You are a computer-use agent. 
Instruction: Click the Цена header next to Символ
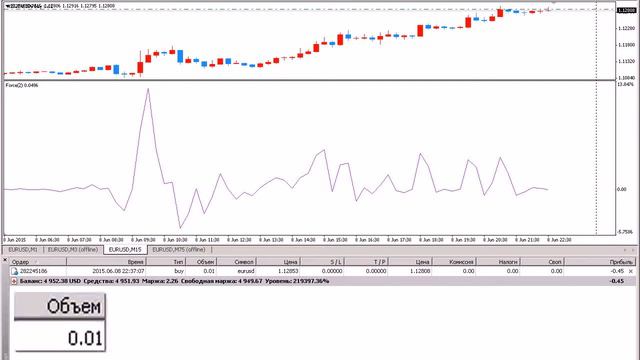pyautogui.click(x=278, y=262)
